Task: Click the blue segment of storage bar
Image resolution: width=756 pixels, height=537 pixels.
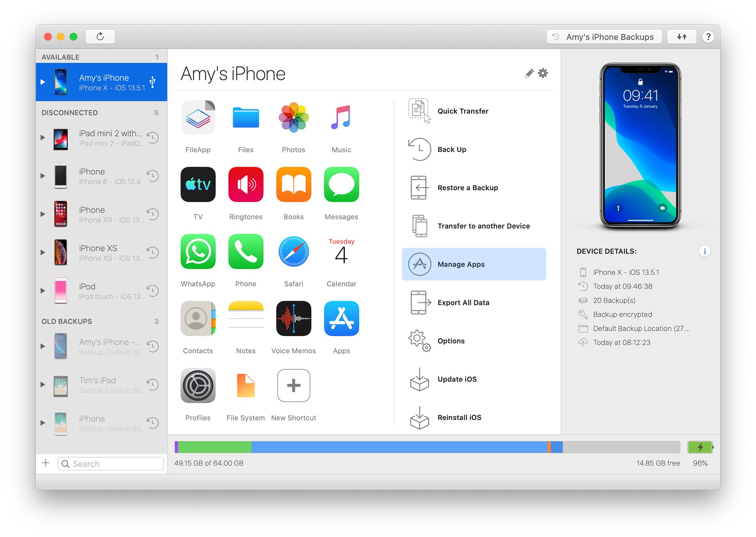Action: [399, 447]
